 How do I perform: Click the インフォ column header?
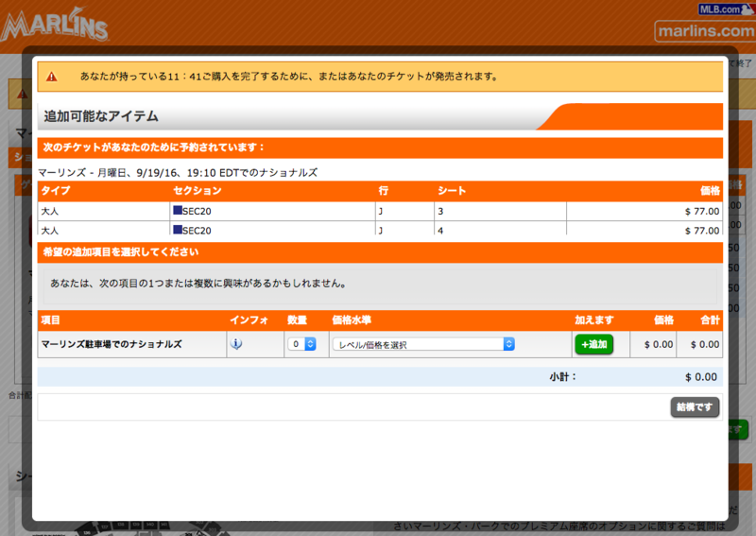[x=249, y=320]
